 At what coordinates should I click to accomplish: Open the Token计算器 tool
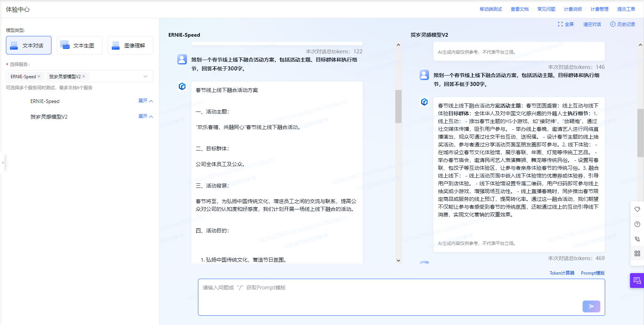tap(562, 273)
